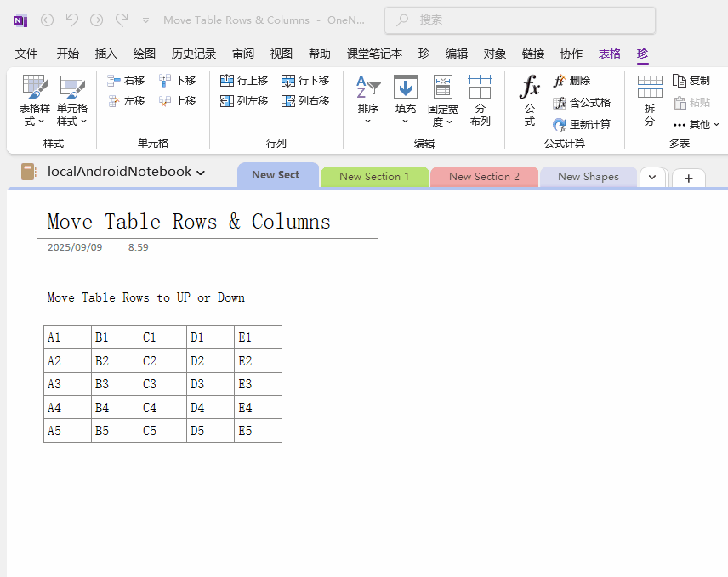Click the 行下移 move row down icon

tap(288, 81)
